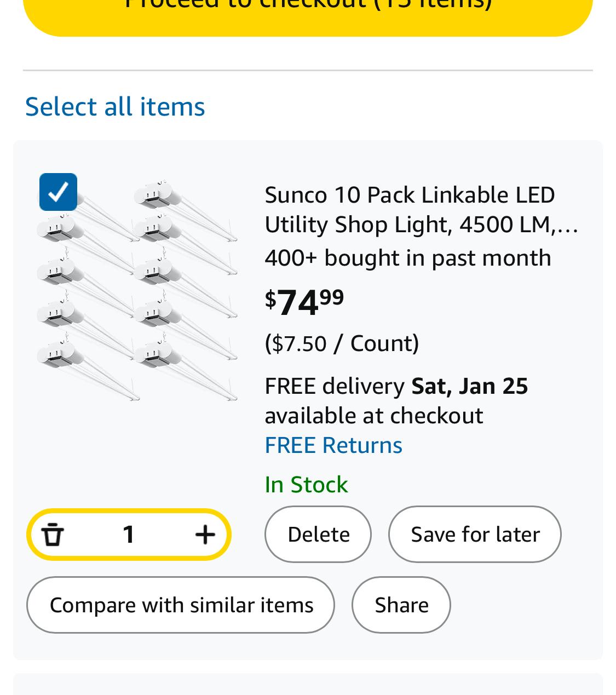
Task: Click FREE delivery Sat, Jan 25 text
Action: (396, 386)
